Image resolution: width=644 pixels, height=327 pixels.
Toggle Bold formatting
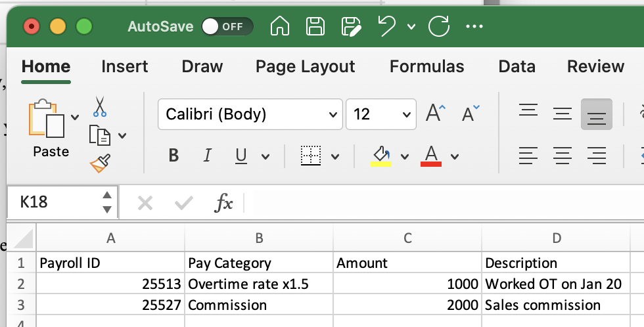pos(173,156)
